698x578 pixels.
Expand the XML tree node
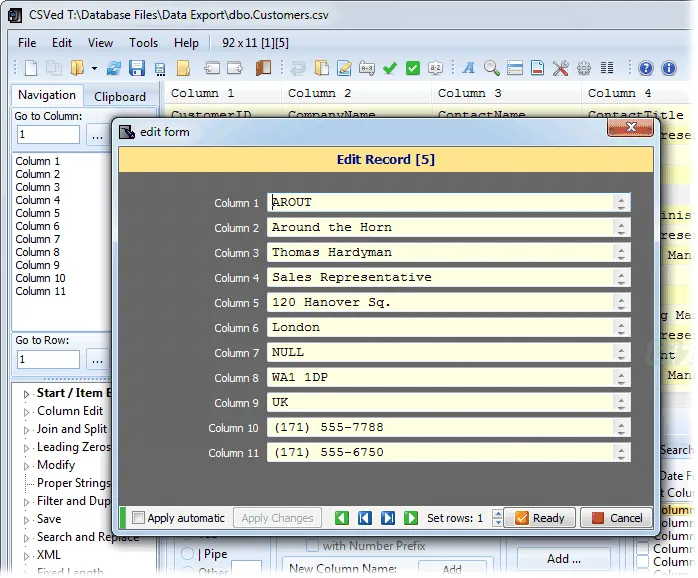click(x=26, y=556)
